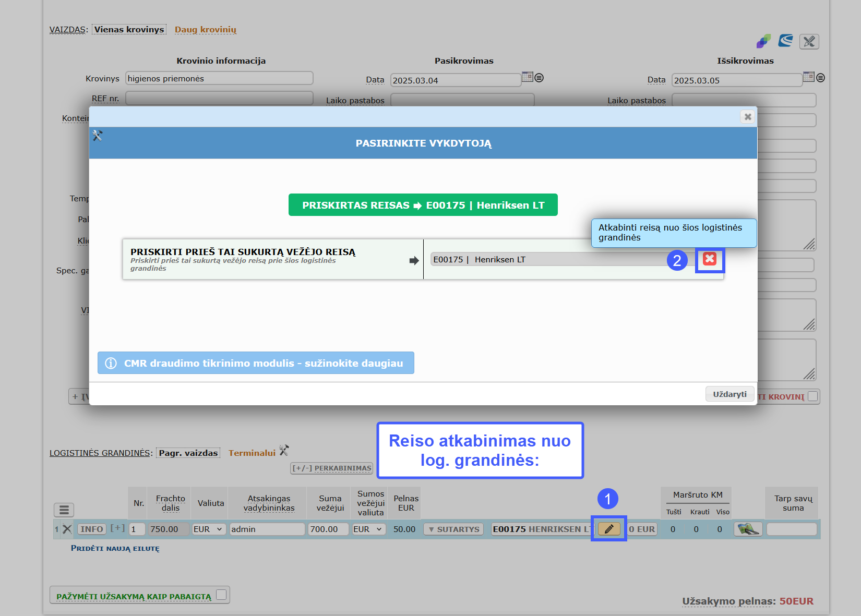Click Suma vežėjui field 700.00

tap(328, 529)
